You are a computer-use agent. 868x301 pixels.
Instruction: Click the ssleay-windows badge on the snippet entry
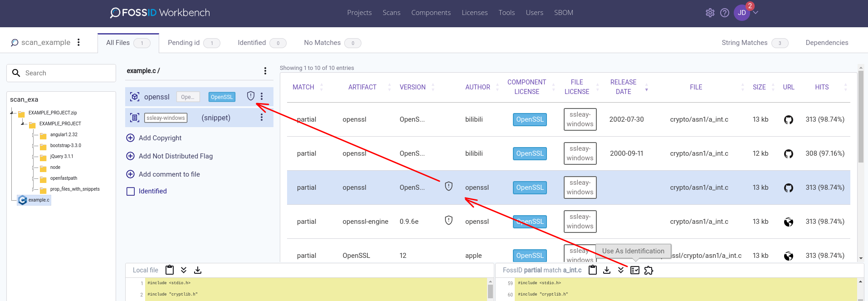166,118
